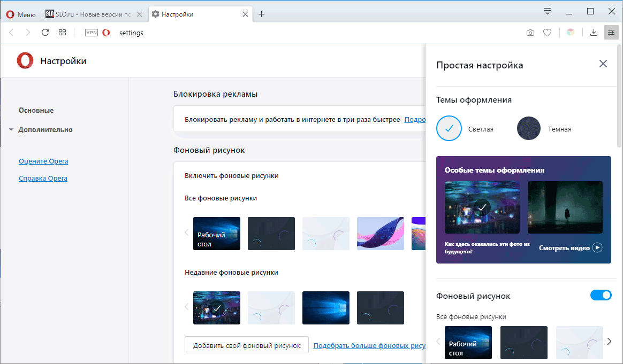Select the Темная theme circle

(528, 128)
